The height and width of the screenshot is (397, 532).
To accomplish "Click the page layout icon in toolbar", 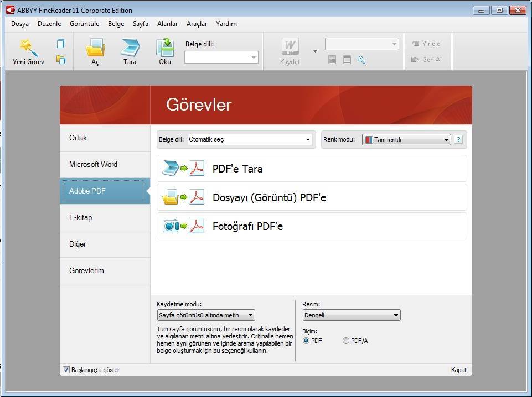I will tap(347, 60).
